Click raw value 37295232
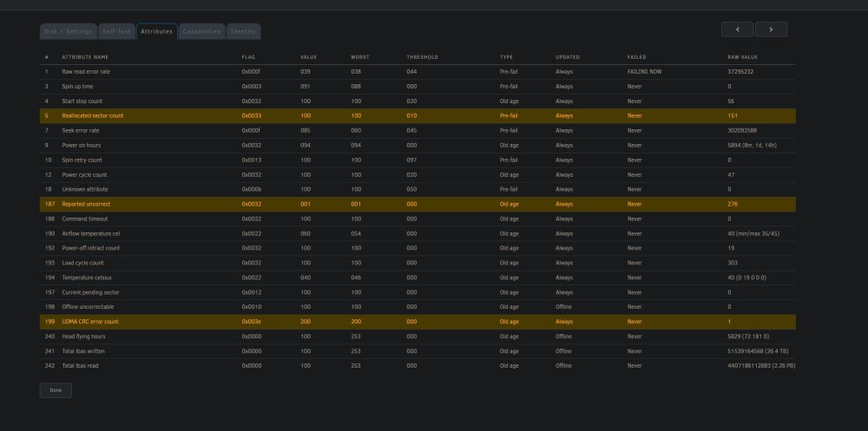The image size is (868, 431). 740,72
